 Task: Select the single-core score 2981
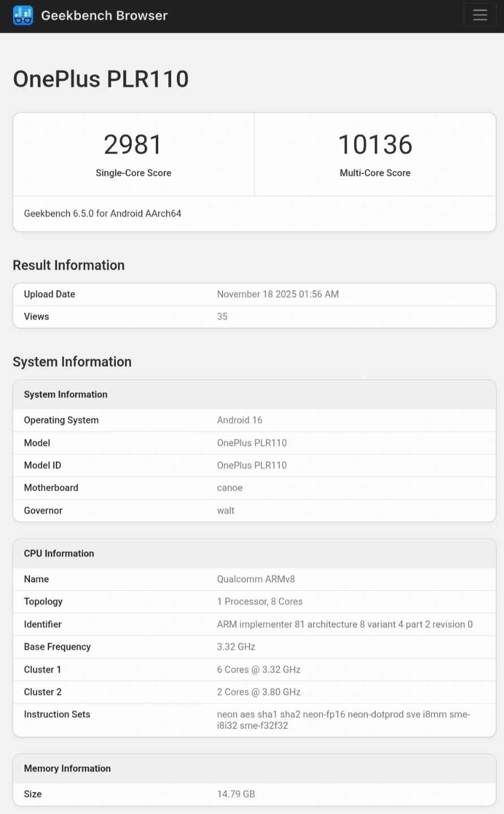pos(133,145)
